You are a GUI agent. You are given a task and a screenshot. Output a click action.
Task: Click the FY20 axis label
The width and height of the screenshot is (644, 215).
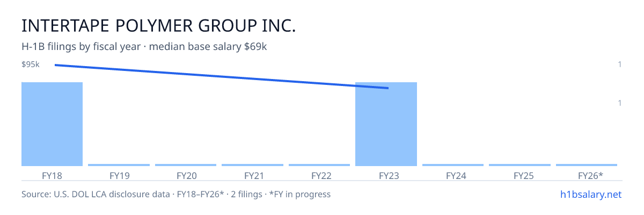[x=186, y=175]
